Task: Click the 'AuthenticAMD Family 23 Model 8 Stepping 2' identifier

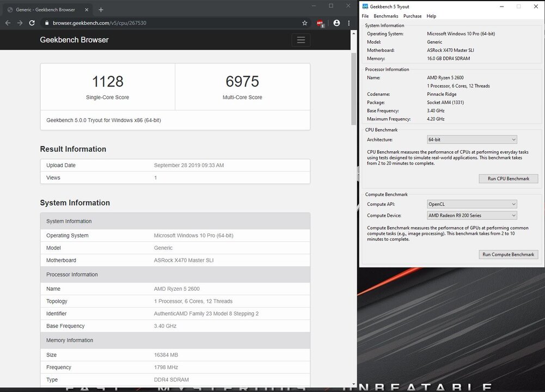Action: coord(206,314)
